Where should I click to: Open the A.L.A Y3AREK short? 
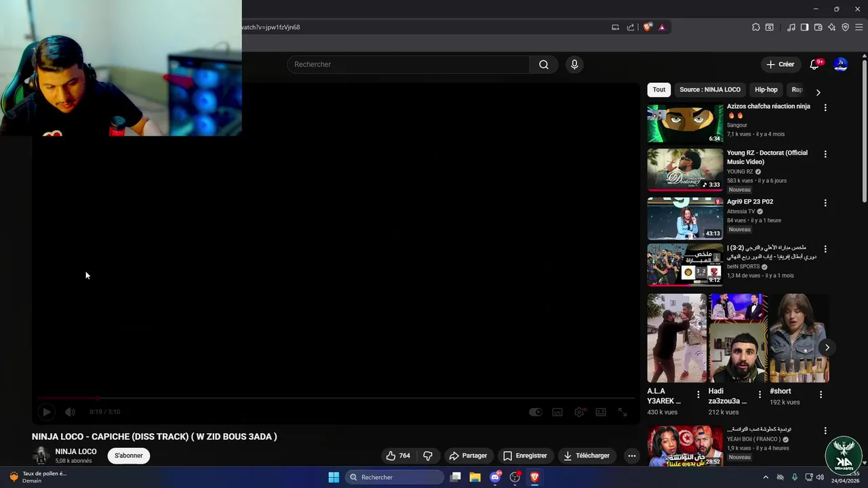(677, 338)
